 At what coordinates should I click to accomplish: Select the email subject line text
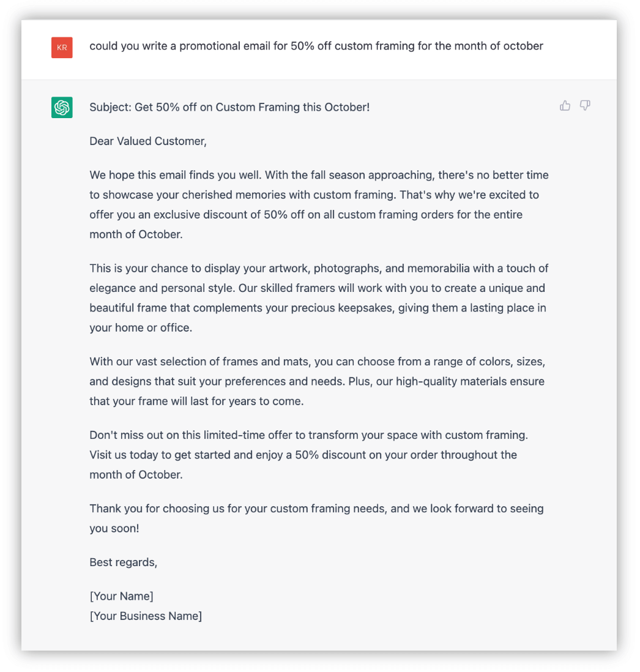coord(229,106)
